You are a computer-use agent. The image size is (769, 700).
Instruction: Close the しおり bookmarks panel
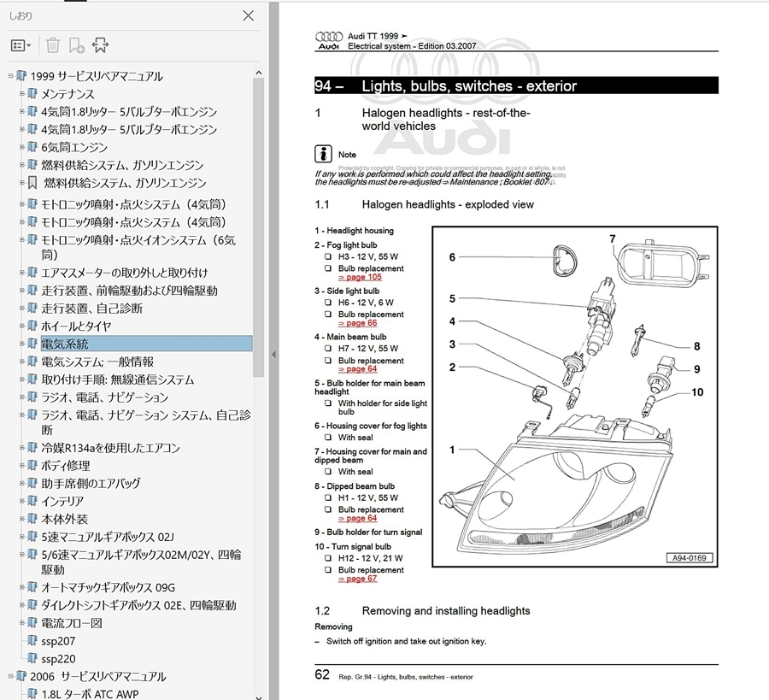coord(248,15)
